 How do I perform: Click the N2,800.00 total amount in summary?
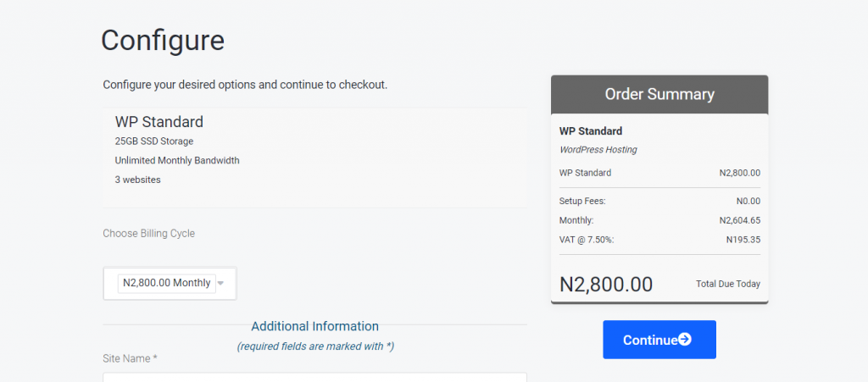coord(606,284)
